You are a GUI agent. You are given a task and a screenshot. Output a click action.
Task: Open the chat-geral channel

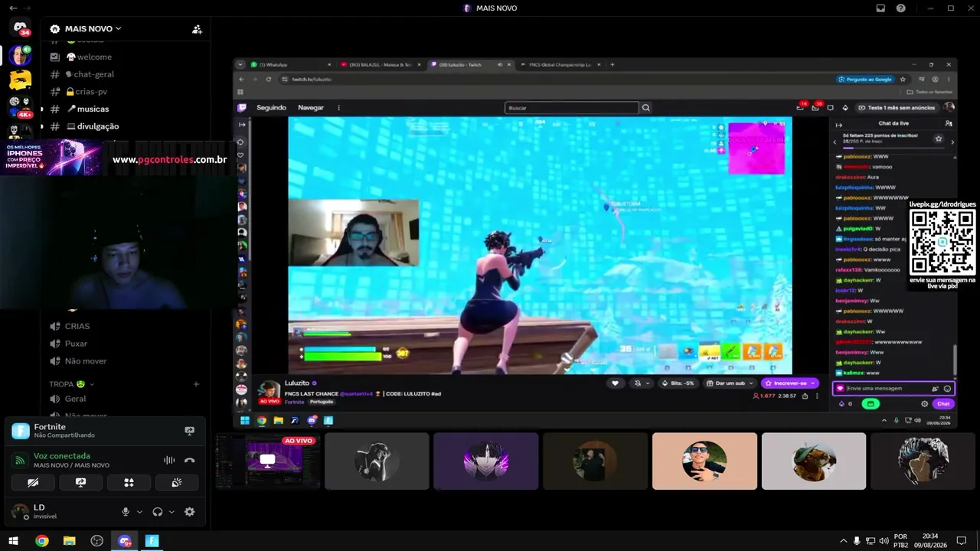94,74
